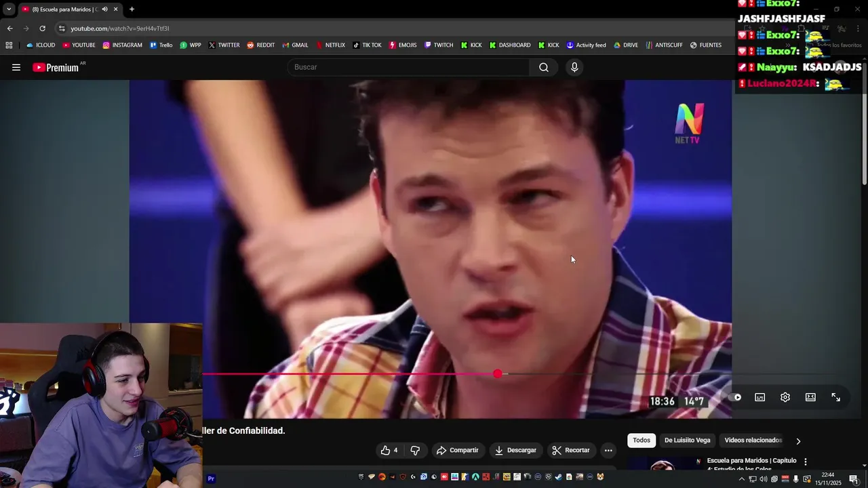The height and width of the screenshot is (488, 868).
Task: View site information icon in address bar
Action: click(x=62, y=28)
